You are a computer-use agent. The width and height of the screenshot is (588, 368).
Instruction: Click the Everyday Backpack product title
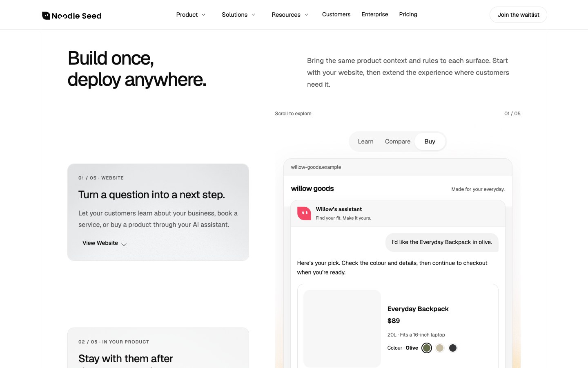click(x=418, y=309)
